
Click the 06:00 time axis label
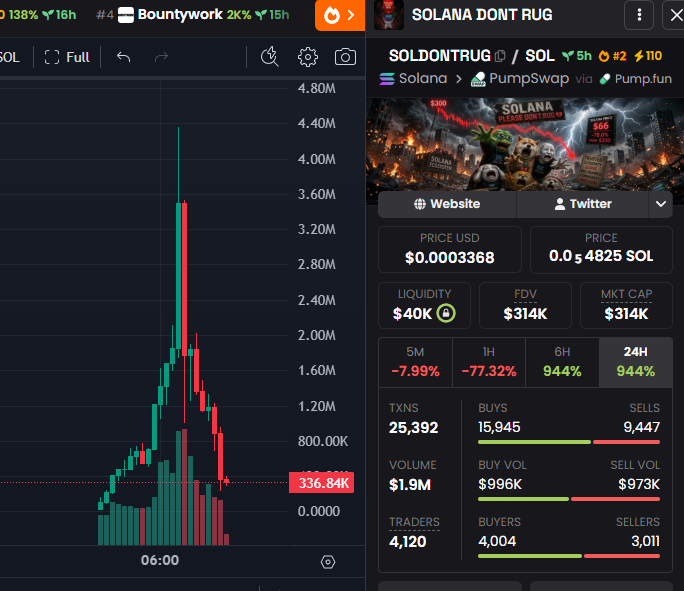point(160,560)
